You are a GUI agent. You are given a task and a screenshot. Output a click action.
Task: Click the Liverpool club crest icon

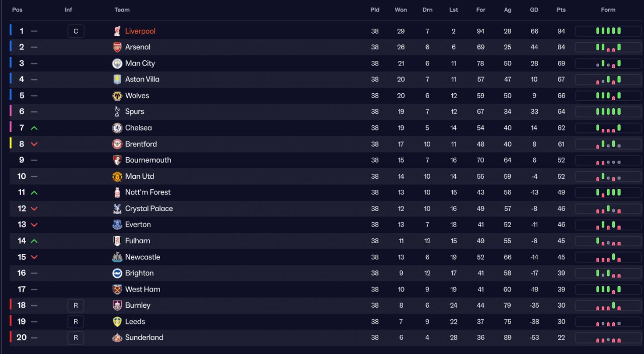pos(117,31)
